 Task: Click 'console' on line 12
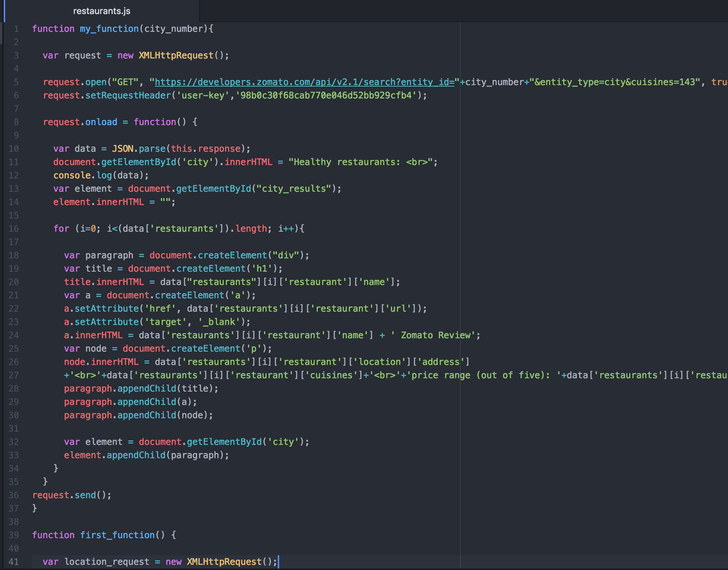pyautogui.click(x=72, y=175)
